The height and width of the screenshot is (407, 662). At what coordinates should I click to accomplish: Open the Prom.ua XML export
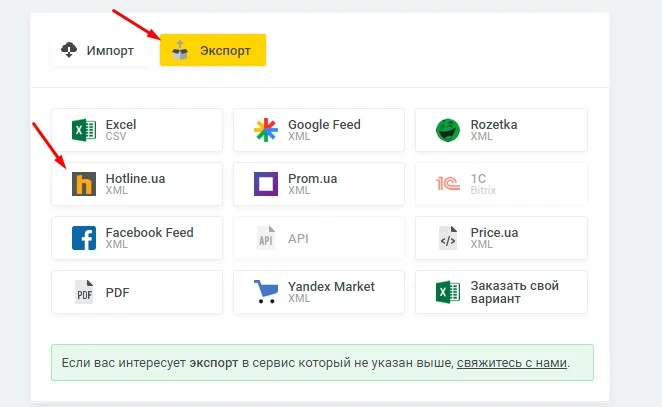pyautogui.click(x=319, y=184)
